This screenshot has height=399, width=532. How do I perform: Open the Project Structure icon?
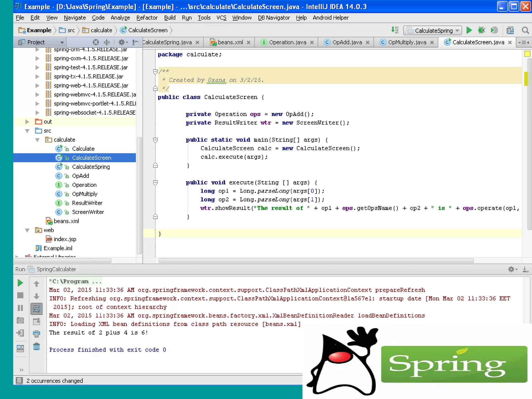click(x=510, y=30)
